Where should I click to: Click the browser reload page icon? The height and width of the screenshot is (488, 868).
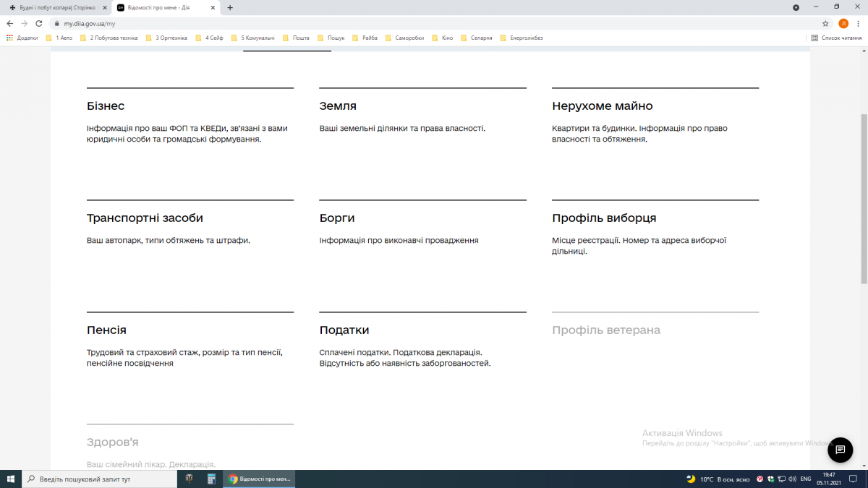[x=39, y=23]
